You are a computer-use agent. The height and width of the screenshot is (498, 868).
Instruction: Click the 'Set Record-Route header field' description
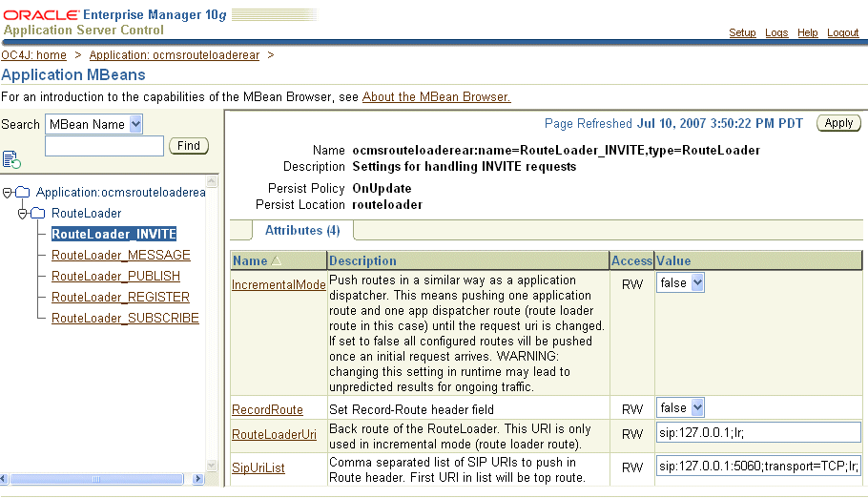point(411,410)
